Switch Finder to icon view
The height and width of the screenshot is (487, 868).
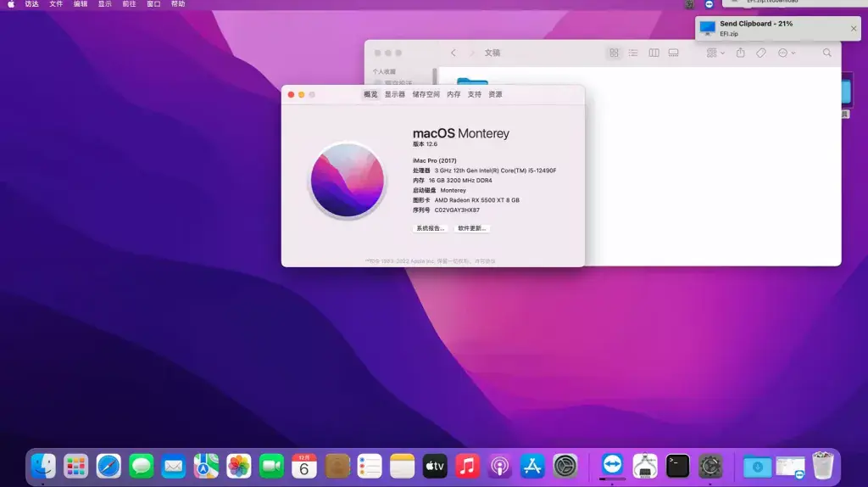[x=614, y=53]
